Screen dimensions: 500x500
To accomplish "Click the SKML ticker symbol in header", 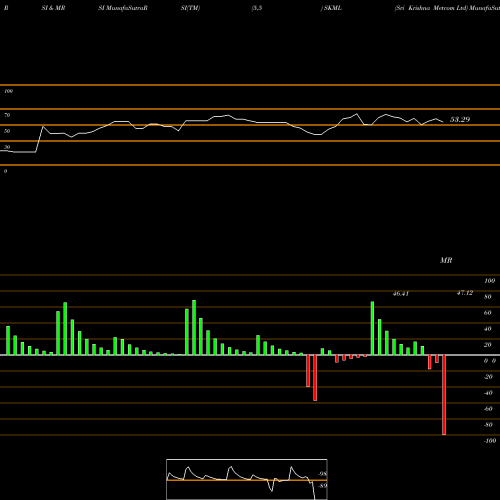I will (x=333, y=8).
